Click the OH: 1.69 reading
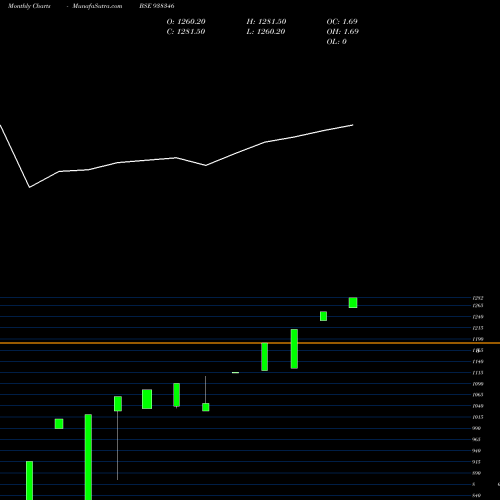500x500 pixels. 343,32
